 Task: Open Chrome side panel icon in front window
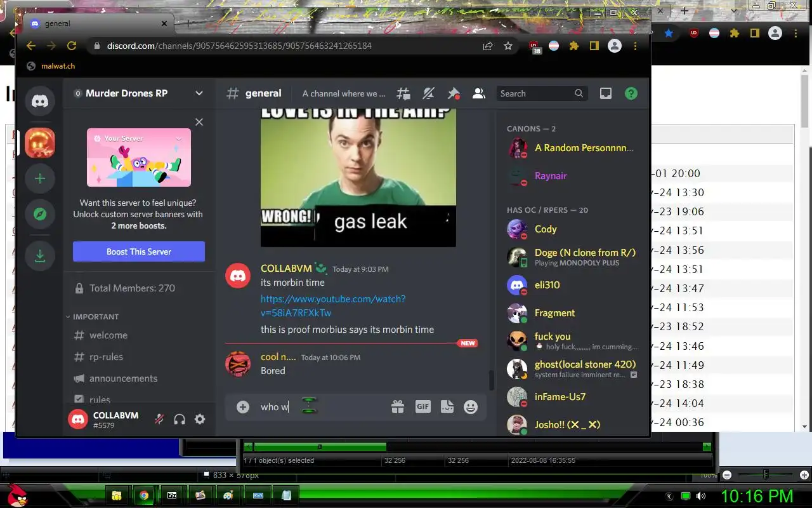pos(594,46)
